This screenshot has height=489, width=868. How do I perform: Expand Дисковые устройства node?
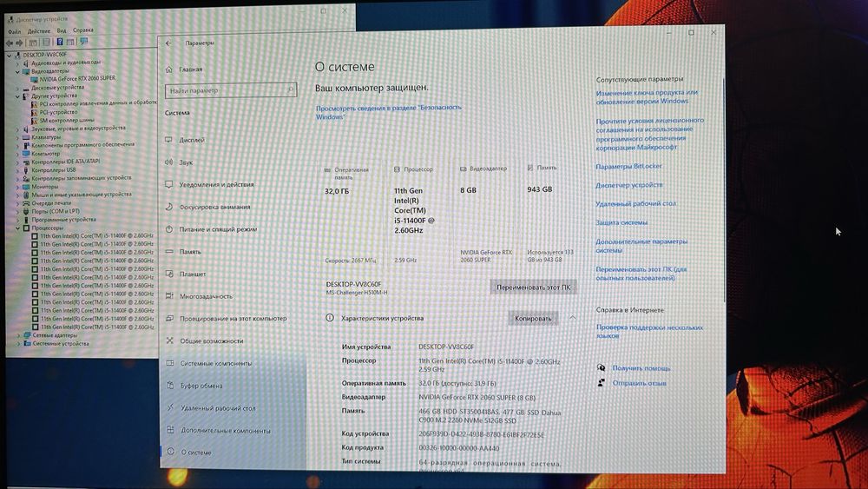coord(17,88)
